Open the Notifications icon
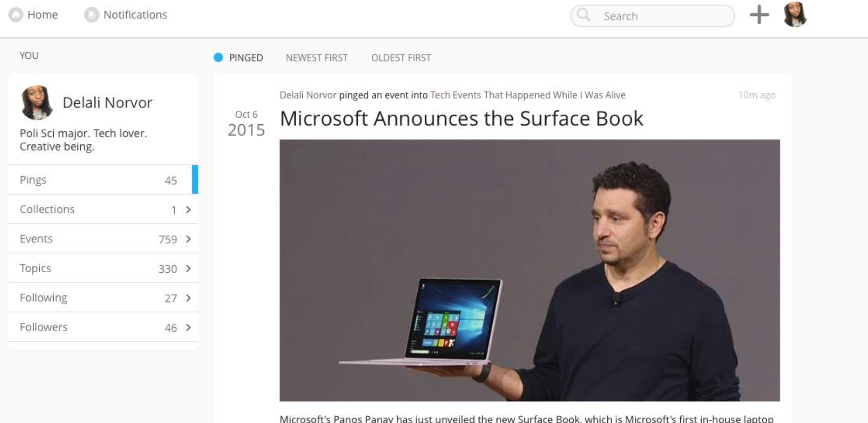Screen dimensions: 868x423 (92, 15)
